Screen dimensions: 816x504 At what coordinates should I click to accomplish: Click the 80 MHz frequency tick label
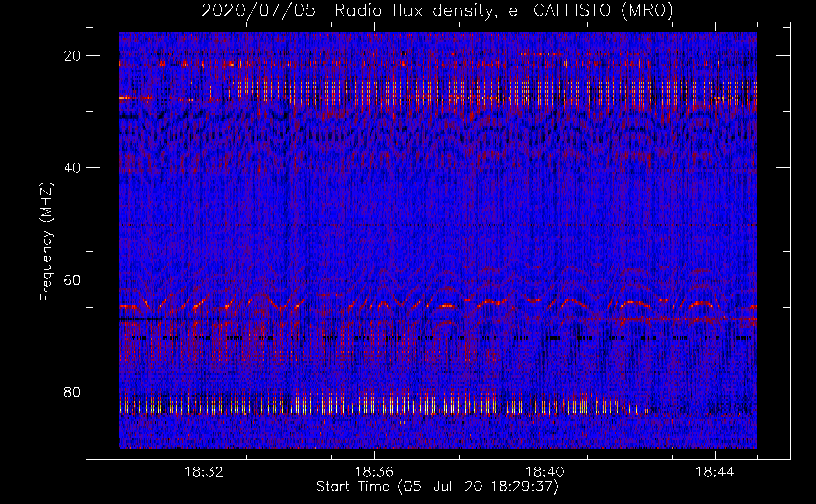tap(72, 392)
